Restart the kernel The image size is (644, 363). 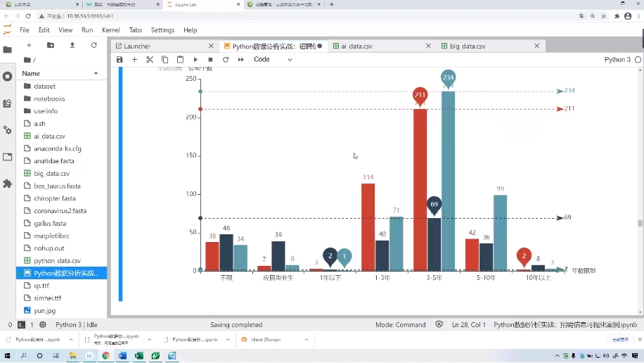click(x=226, y=60)
